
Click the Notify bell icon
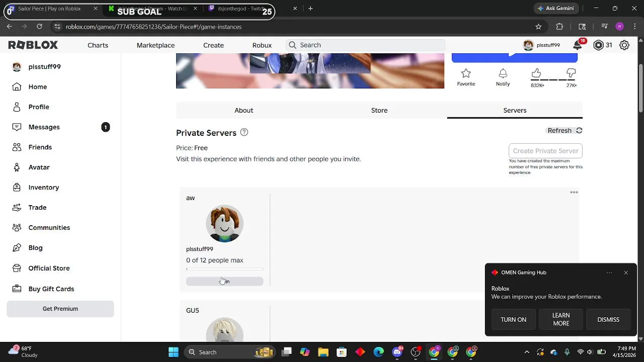(x=503, y=73)
